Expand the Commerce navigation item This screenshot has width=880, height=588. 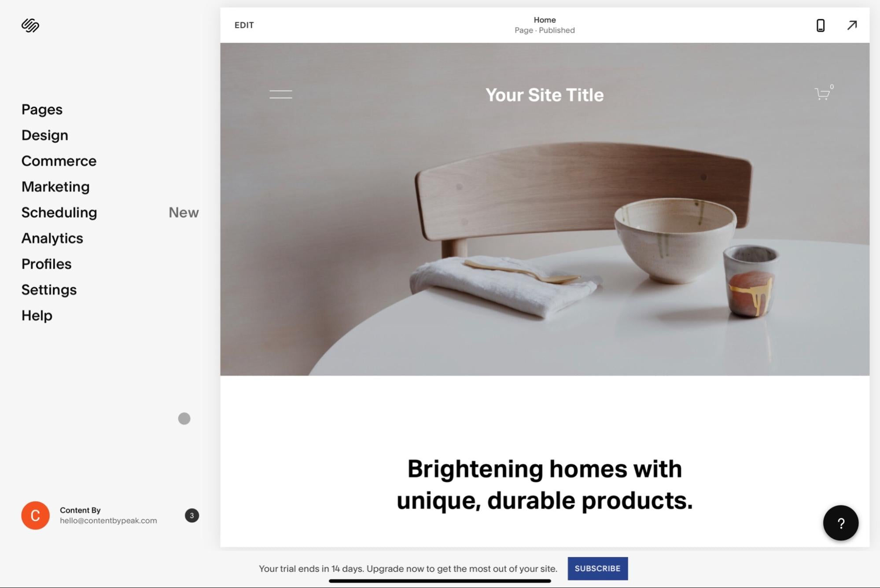point(59,160)
